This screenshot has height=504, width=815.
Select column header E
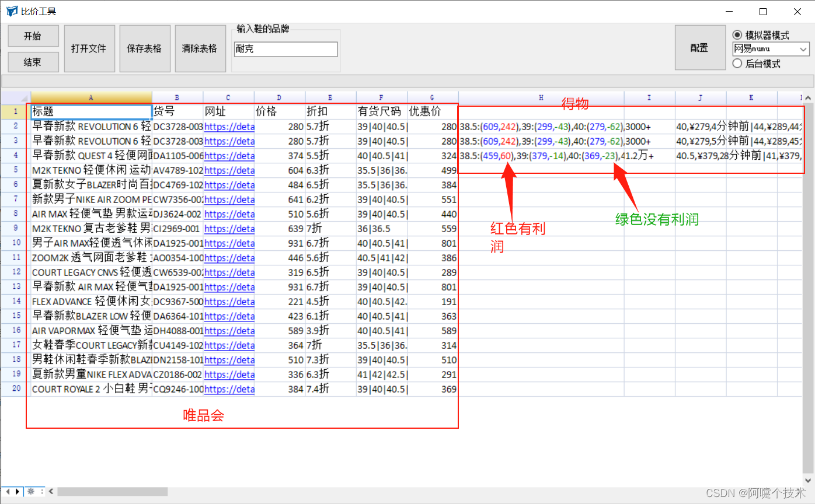pyautogui.click(x=330, y=97)
